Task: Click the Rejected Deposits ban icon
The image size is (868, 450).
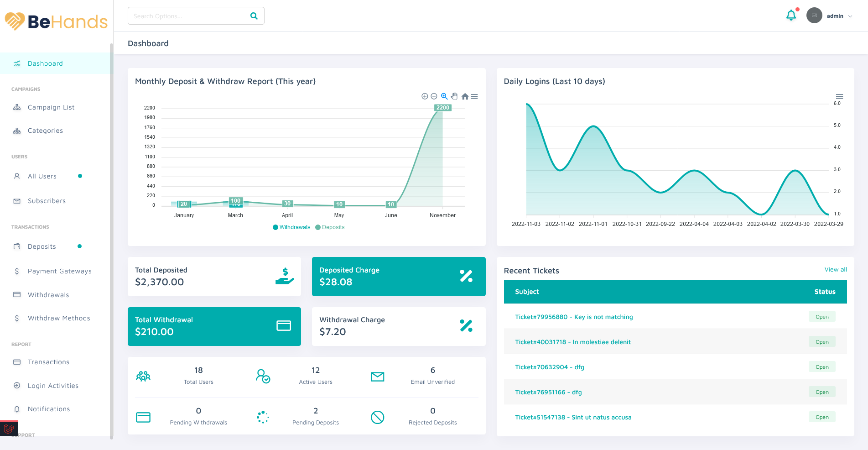Action: pyautogui.click(x=378, y=417)
